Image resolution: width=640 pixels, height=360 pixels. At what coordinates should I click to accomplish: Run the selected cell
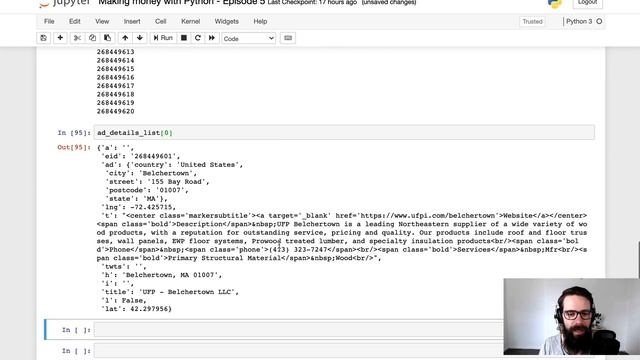(x=163, y=38)
